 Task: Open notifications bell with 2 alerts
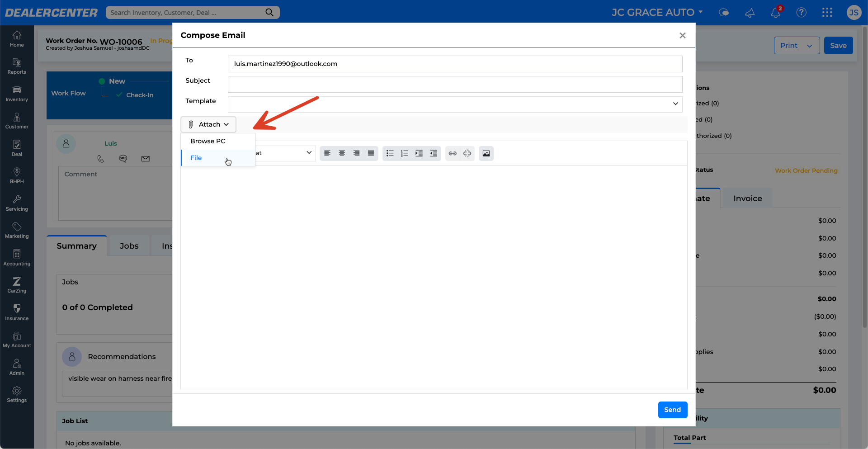coord(776,12)
